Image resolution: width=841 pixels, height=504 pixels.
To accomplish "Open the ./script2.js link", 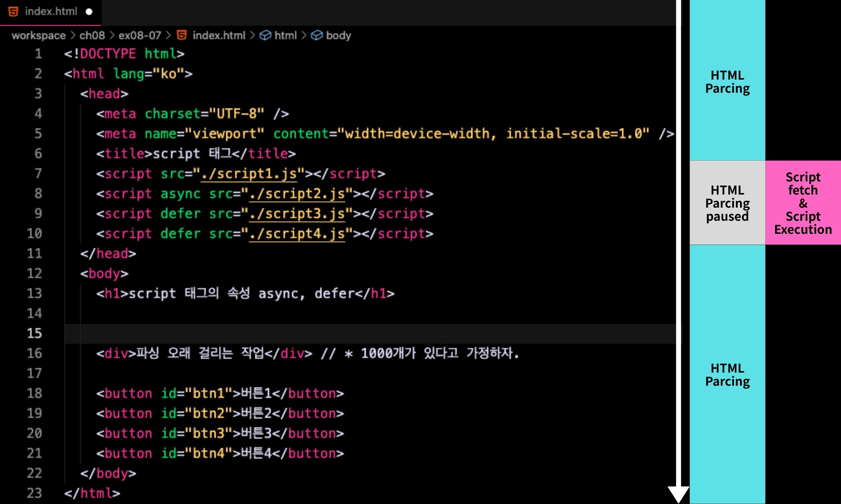I will pos(297,194).
